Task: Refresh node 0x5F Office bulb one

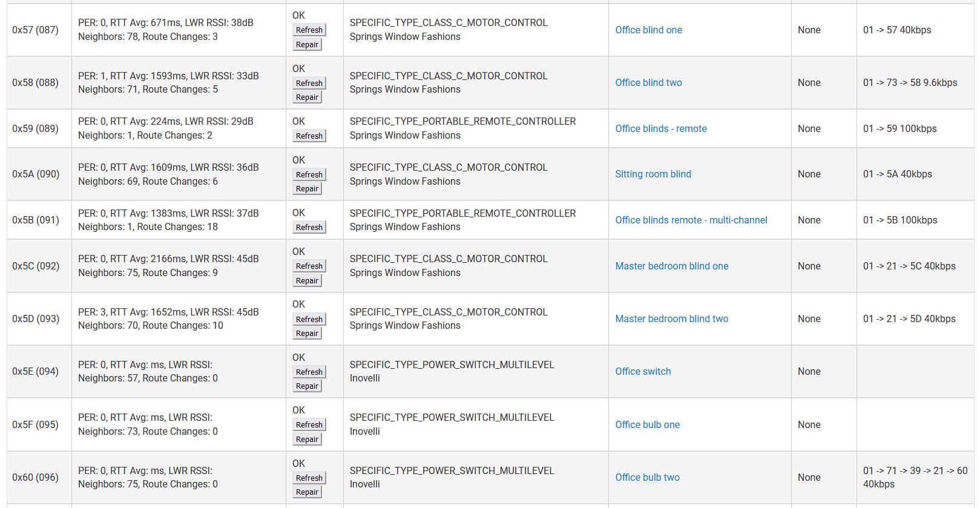Action: (309, 424)
